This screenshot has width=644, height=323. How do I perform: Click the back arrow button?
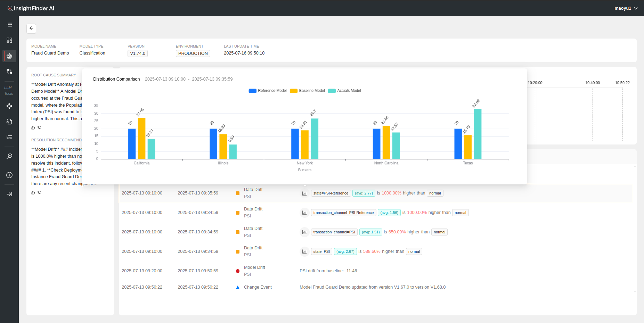pyautogui.click(x=31, y=28)
